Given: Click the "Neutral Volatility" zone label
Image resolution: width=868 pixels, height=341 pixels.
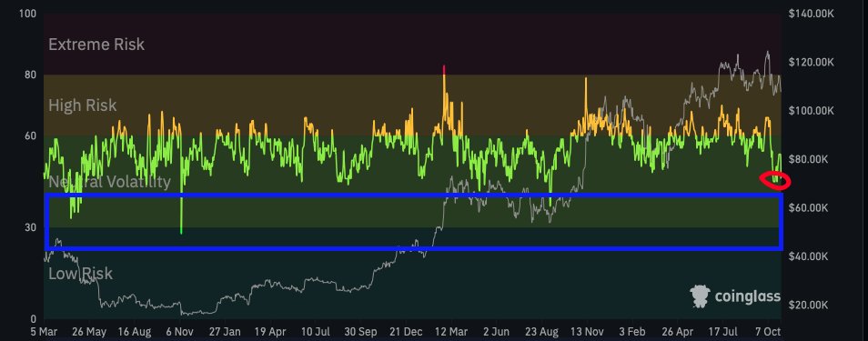Looking at the screenshot, I should (109, 182).
